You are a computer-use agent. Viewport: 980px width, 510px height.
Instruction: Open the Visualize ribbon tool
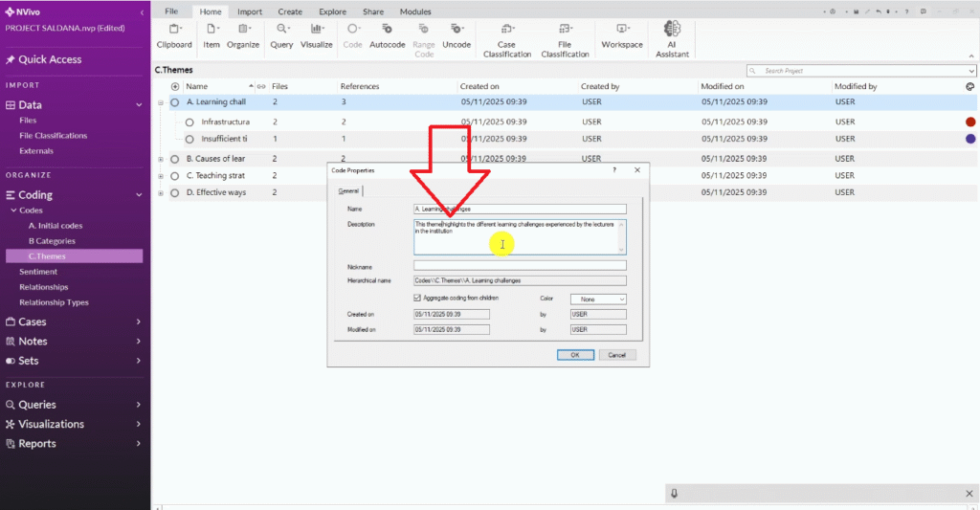tap(317, 36)
